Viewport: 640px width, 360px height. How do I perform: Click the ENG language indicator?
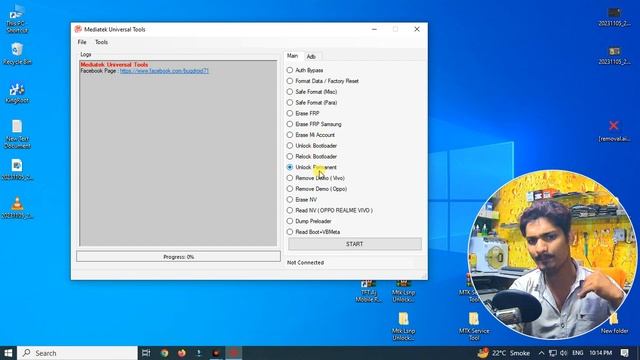pos(578,353)
